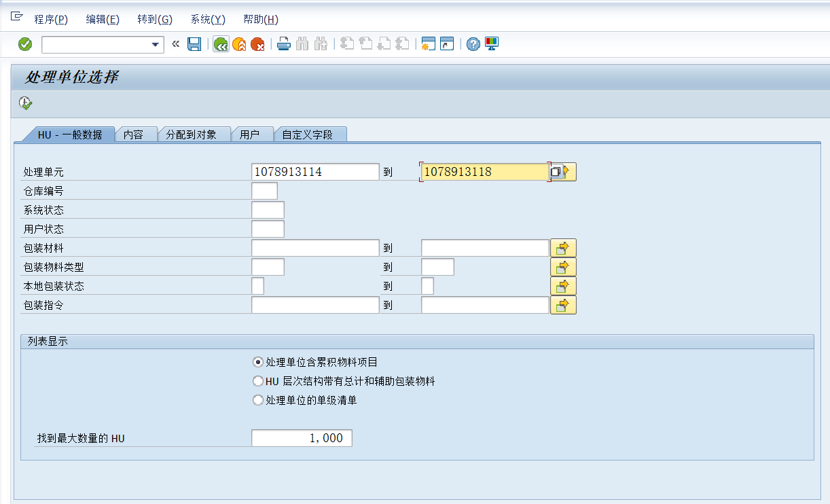Screen dimensions: 830x504
Task: Click the green checkmark Enter icon
Action: (x=24, y=44)
